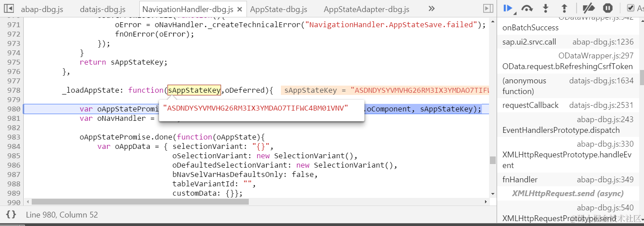Select requestCallback call stack frame
Image resolution: width=644 pixels, height=226 pixels.
(x=531, y=105)
